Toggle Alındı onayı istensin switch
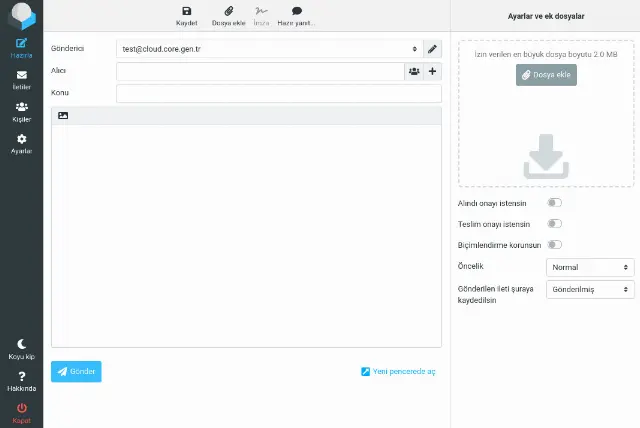 tap(554, 203)
